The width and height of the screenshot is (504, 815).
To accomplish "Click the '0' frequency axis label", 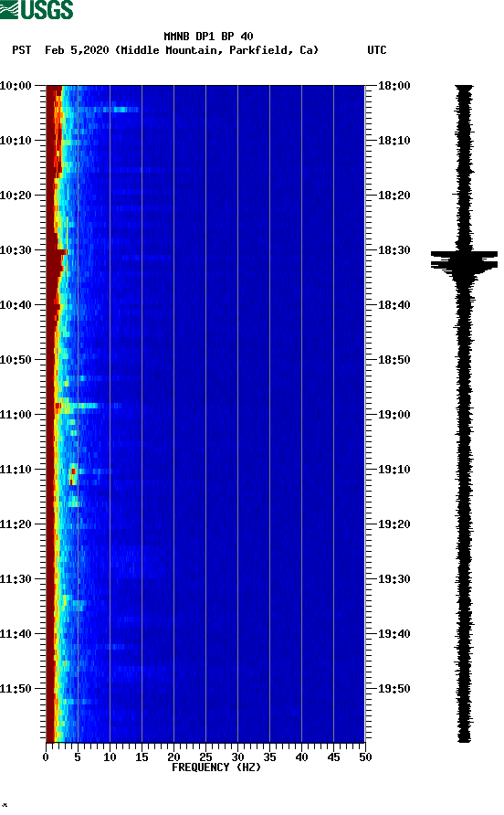I will 46,757.
